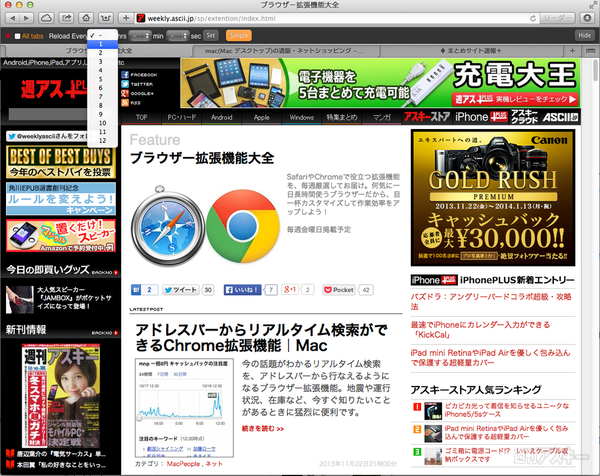Open the Top Sites toolbar icon
This screenshot has height=476, width=600.
106,18
